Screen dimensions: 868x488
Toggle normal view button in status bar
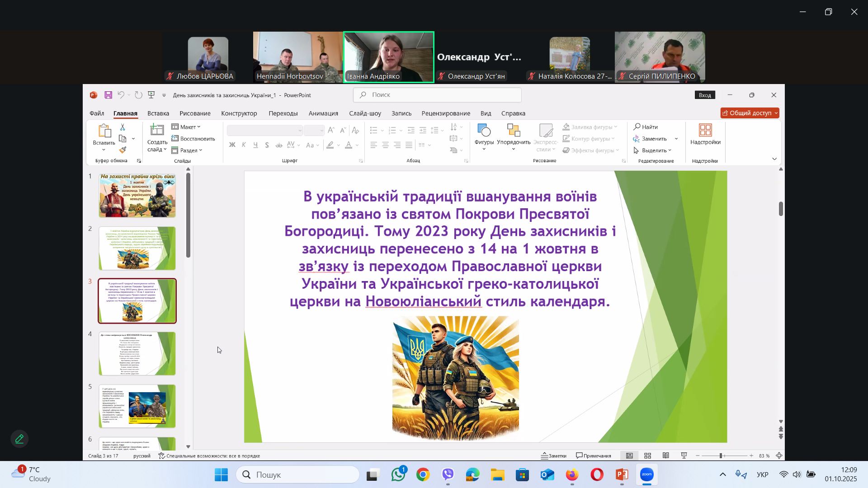[x=629, y=456]
